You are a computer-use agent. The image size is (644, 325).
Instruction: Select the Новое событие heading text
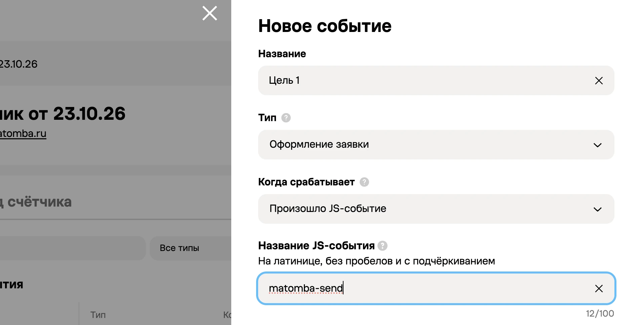click(x=325, y=26)
